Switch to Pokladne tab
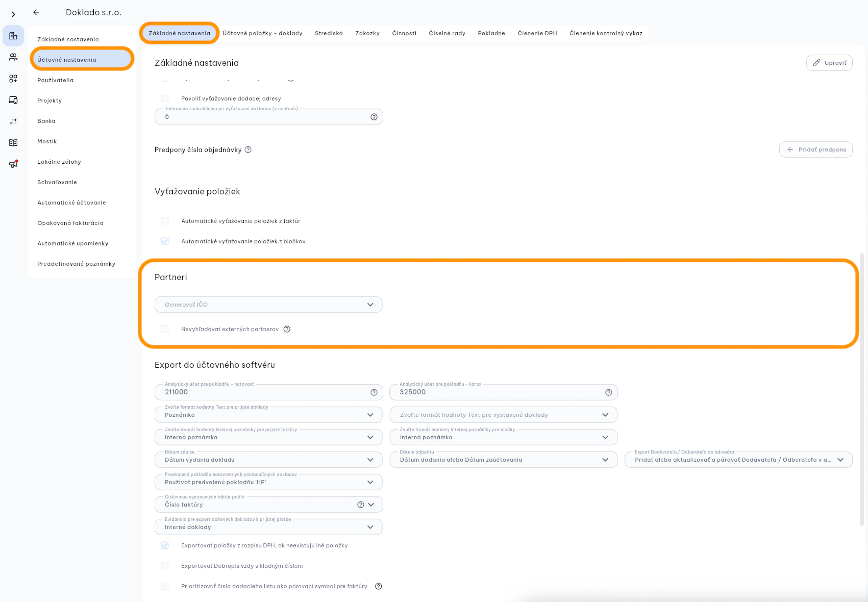The height and width of the screenshot is (602, 868). (491, 33)
